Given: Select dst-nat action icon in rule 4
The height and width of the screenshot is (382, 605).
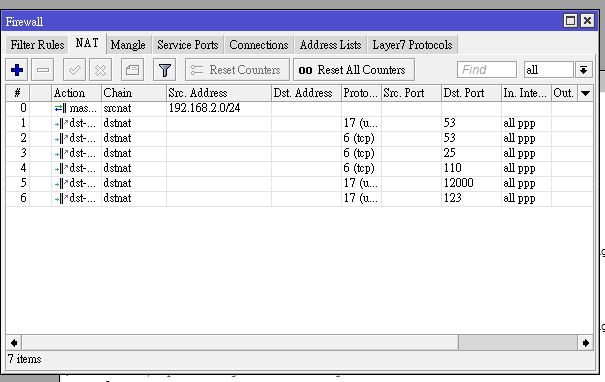Looking at the screenshot, I should click(61, 169).
